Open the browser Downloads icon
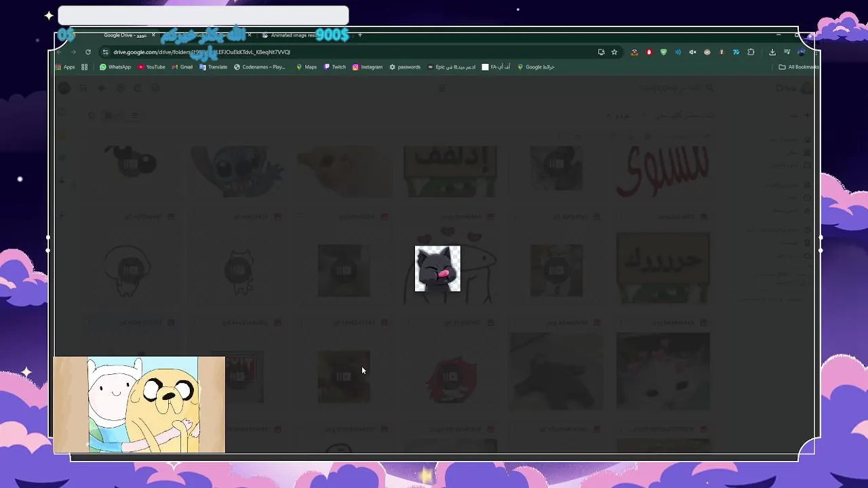This screenshot has width=868, height=488. click(x=772, y=52)
